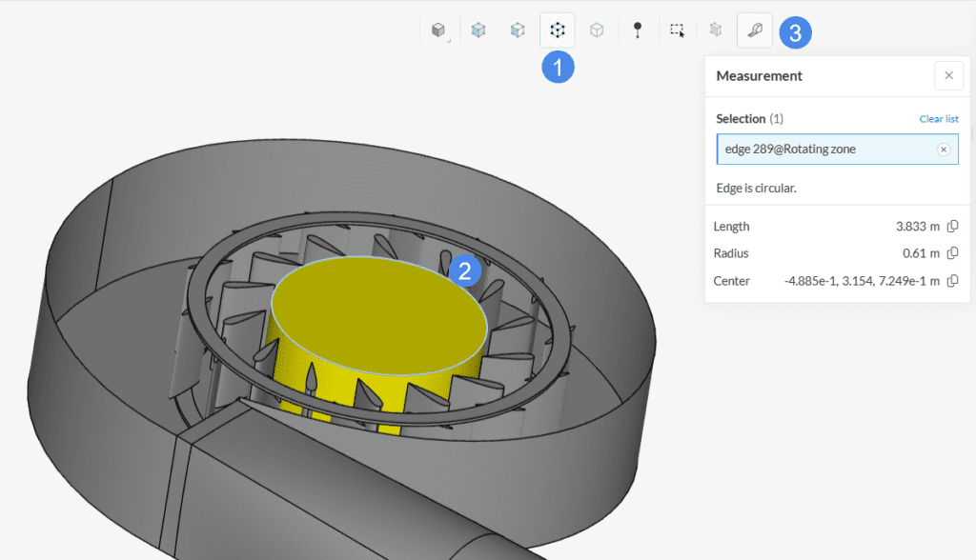Image resolution: width=976 pixels, height=560 pixels.
Task: Select the edge-highlight cube view icon
Action: pos(517,30)
